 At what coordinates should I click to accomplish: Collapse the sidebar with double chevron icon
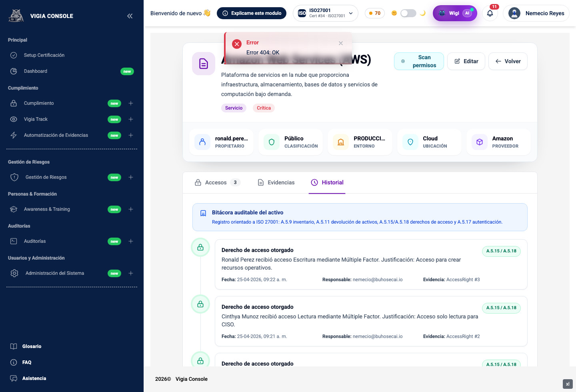(x=130, y=16)
